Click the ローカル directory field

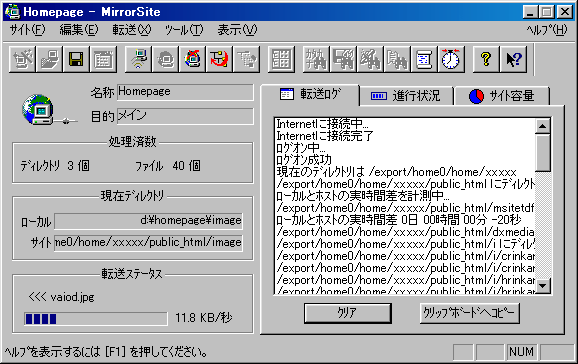[149, 221]
